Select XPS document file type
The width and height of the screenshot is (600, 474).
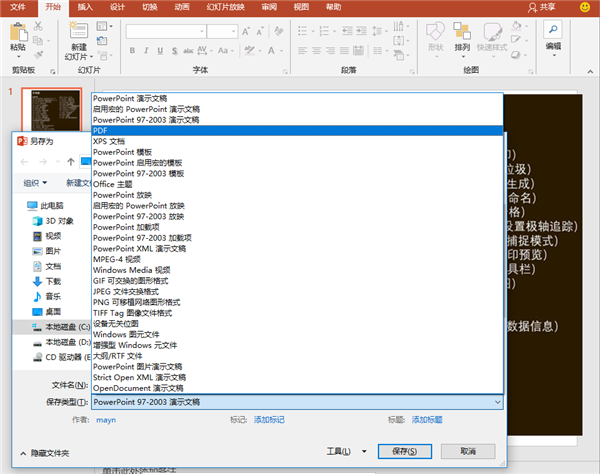coord(297,141)
